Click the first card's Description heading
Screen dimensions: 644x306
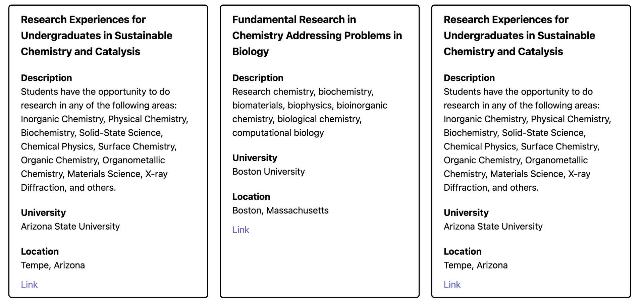46,78
